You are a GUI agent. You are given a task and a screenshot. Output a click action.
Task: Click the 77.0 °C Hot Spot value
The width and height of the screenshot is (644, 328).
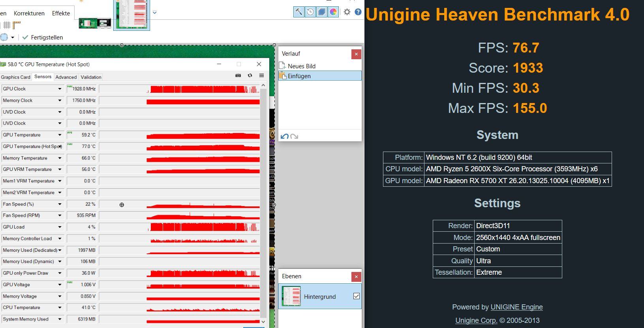(82, 146)
